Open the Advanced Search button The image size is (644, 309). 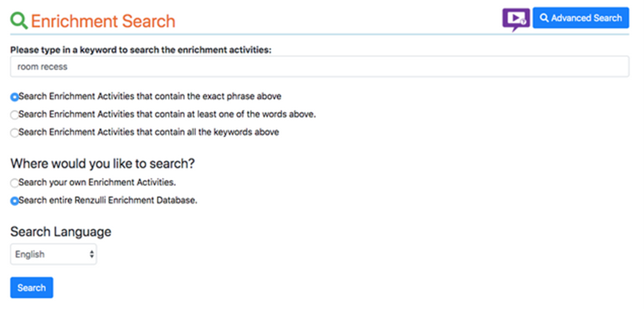581,18
